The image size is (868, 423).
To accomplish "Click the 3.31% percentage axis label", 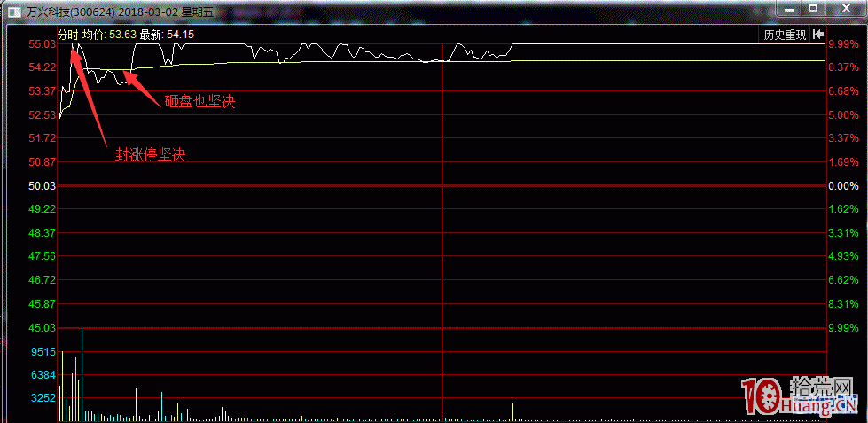I will [x=843, y=233].
